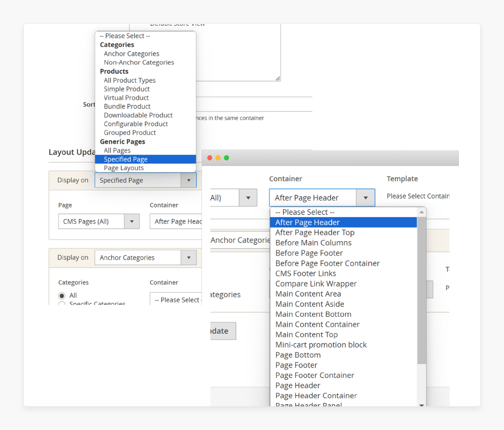504x430 pixels.
Task: Choose Virtual Product option
Action: [x=145, y=98]
